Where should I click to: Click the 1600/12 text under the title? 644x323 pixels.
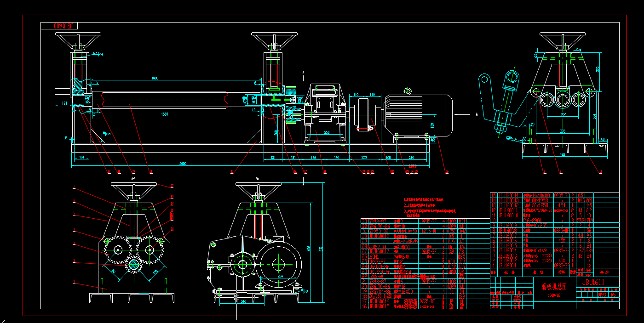pyautogui.click(x=553, y=295)
